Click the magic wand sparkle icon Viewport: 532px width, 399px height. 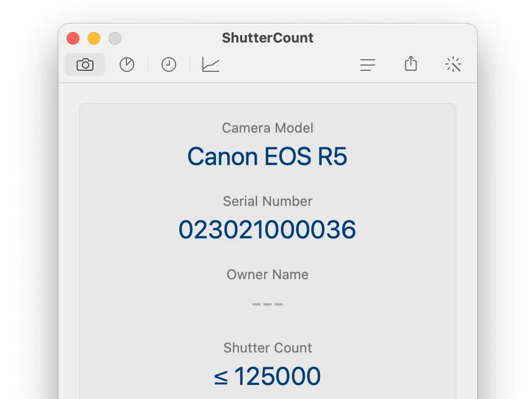pyautogui.click(x=453, y=64)
